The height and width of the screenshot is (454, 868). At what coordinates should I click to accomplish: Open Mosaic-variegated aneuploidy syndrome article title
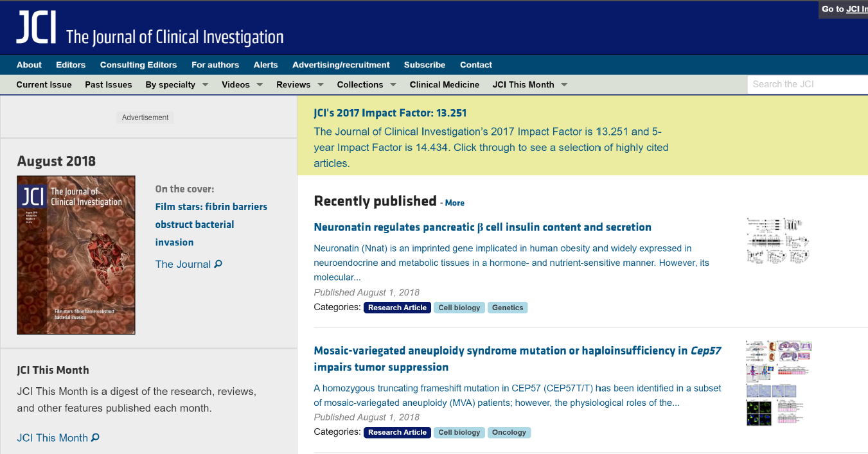[x=517, y=359]
